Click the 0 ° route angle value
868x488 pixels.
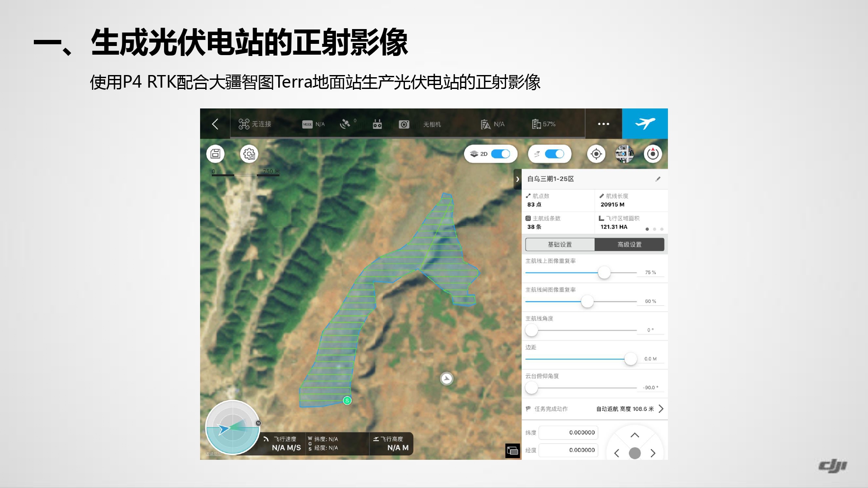[650, 330]
